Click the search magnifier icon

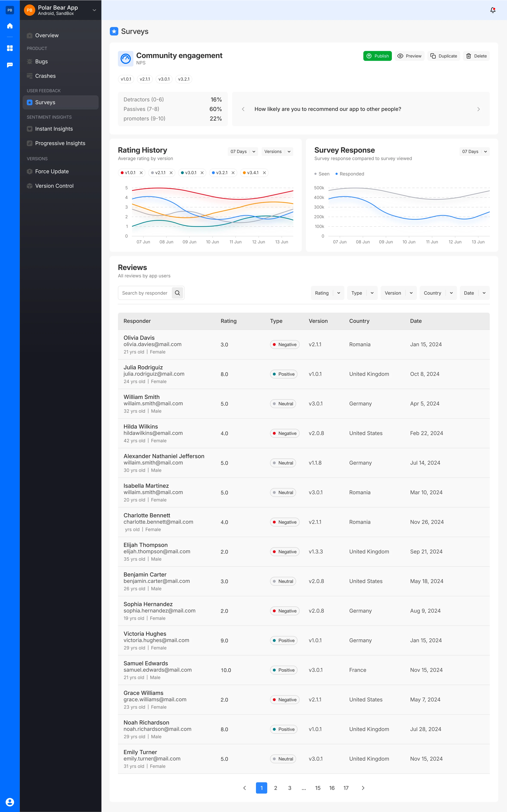point(177,293)
